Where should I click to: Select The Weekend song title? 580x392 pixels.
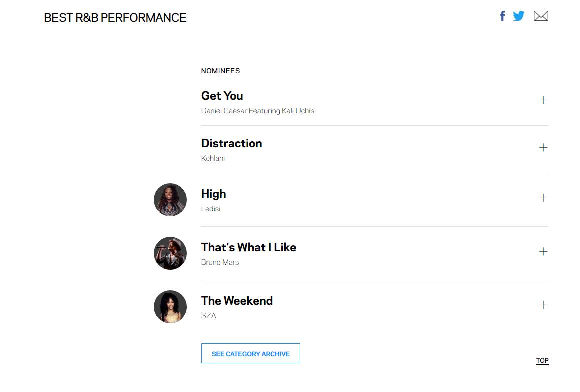coord(237,301)
